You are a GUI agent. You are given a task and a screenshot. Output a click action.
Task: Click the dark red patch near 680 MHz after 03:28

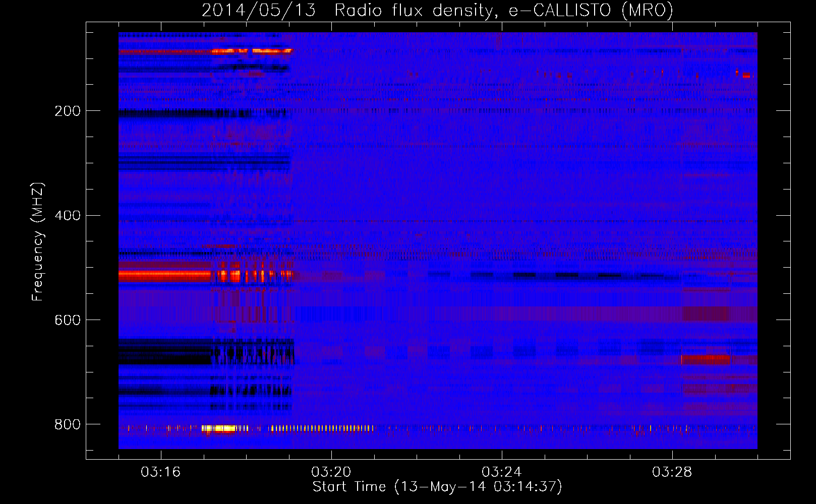pos(706,360)
